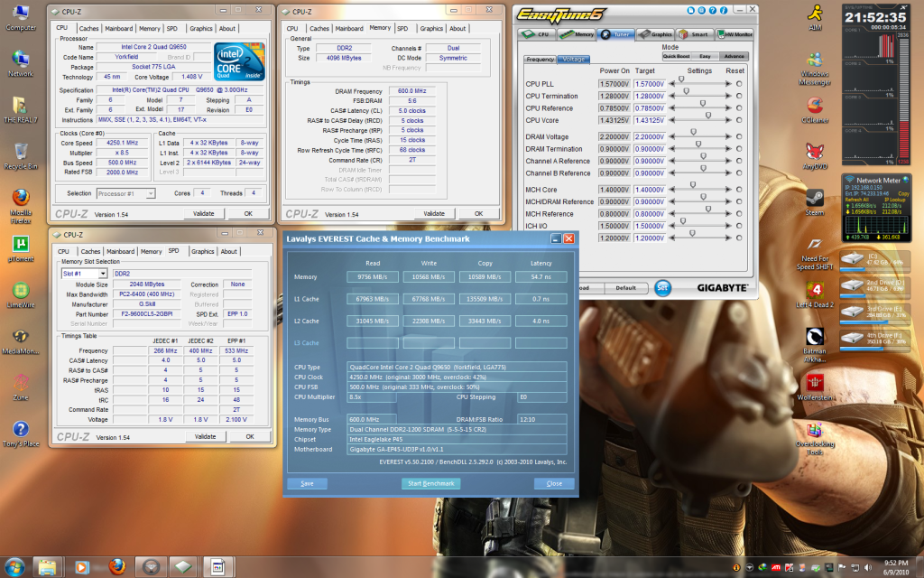924x578 pixels.
Task: Select the Reset radio for DRAM Voltage
Action: (x=739, y=136)
